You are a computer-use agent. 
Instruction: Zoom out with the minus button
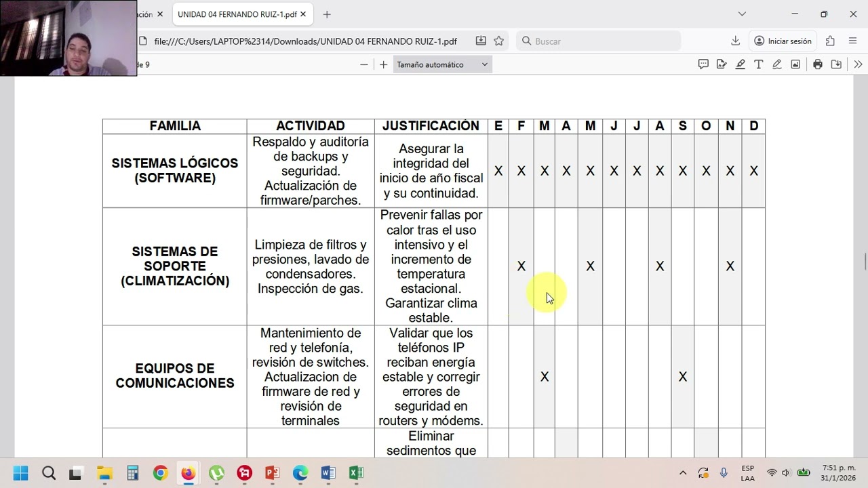[364, 64]
